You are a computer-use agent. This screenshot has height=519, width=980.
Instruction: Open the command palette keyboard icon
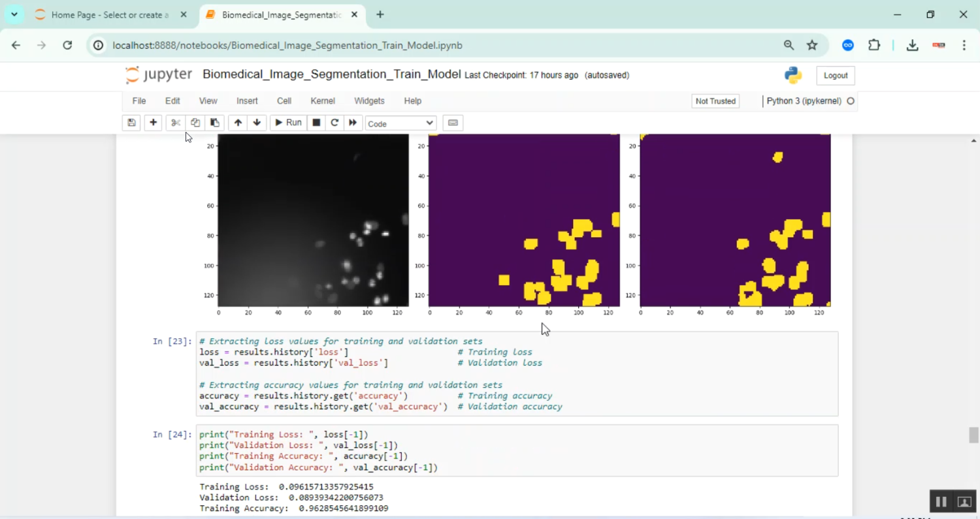(x=453, y=123)
